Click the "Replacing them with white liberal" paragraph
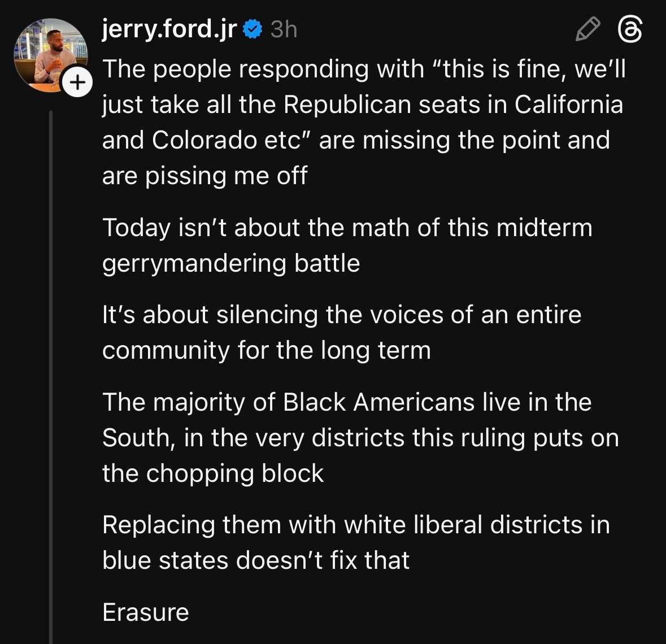Screen dimensions: 666x644 (355, 542)
